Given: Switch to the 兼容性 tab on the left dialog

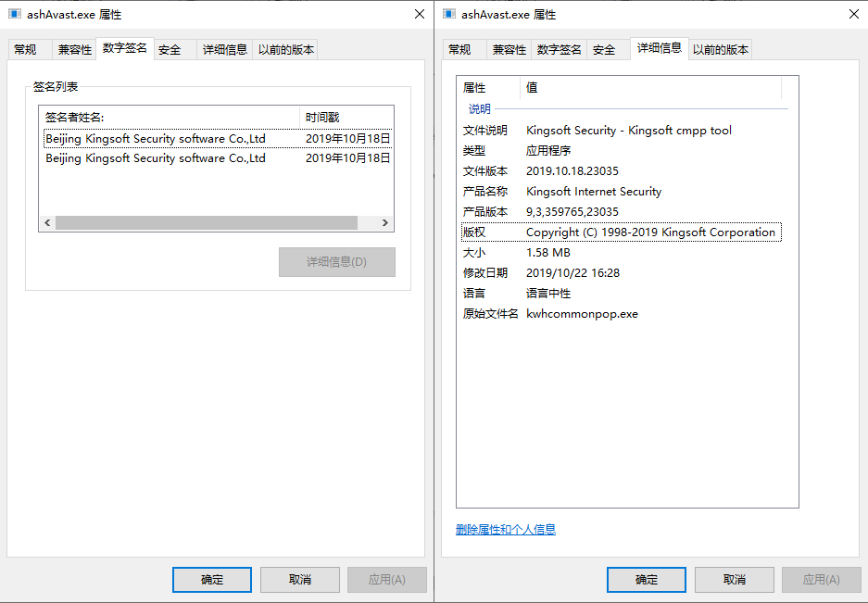Looking at the screenshot, I should click(x=75, y=49).
